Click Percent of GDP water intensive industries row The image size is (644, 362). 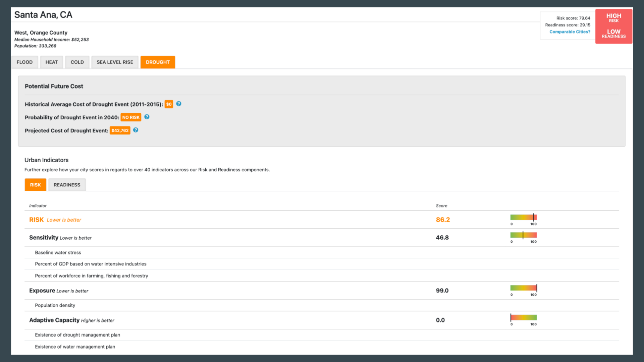pyautogui.click(x=322, y=264)
